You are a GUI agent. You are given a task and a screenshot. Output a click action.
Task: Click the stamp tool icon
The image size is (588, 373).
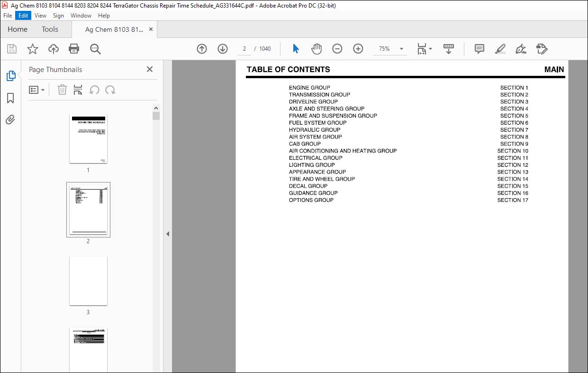point(542,49)
